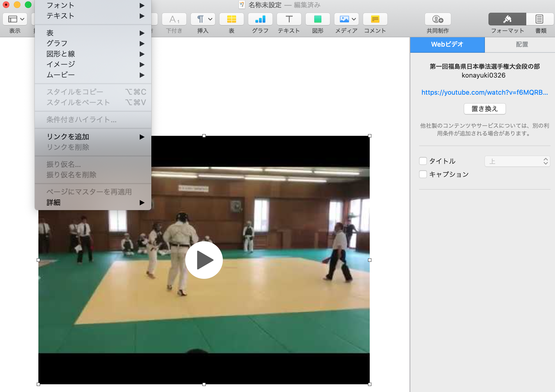555x392 pixels.
Task: Open the Collaborate (共同制作) icon
Action: (438, 19)
